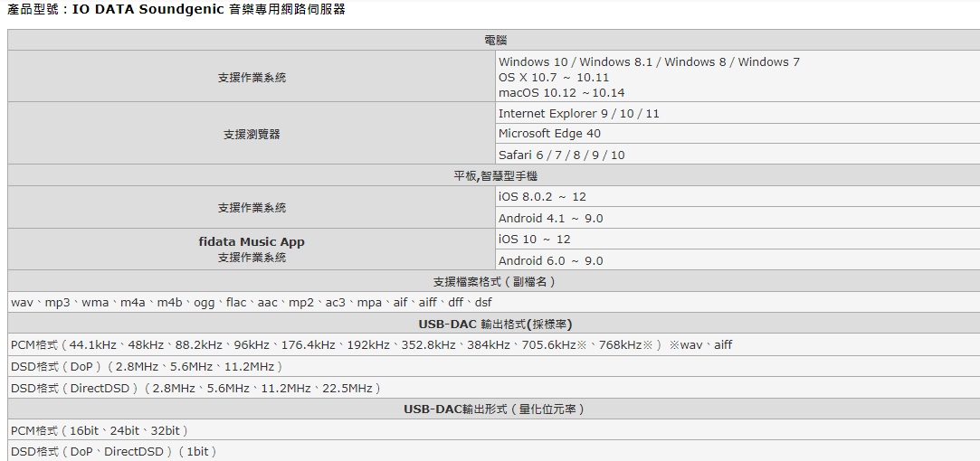Image resolution: width=980 pixels, height=461 pixels.
Task: Click the bold fidata Music App label
Action: [252, 242]
